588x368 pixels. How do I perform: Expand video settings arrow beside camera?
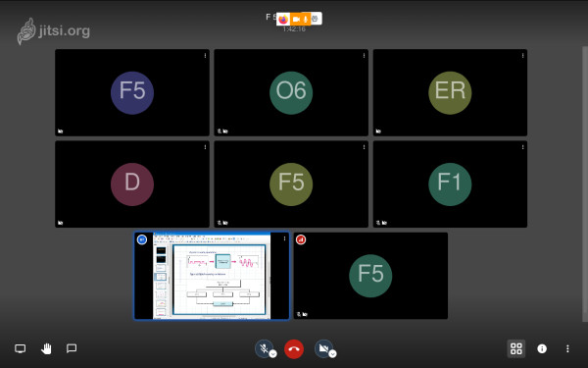(332, 353)
